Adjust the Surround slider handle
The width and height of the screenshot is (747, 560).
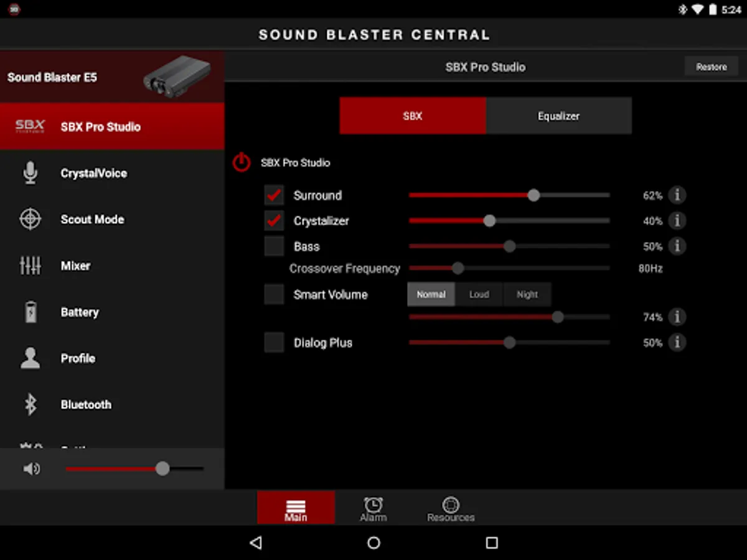click(x=533, y=195)
